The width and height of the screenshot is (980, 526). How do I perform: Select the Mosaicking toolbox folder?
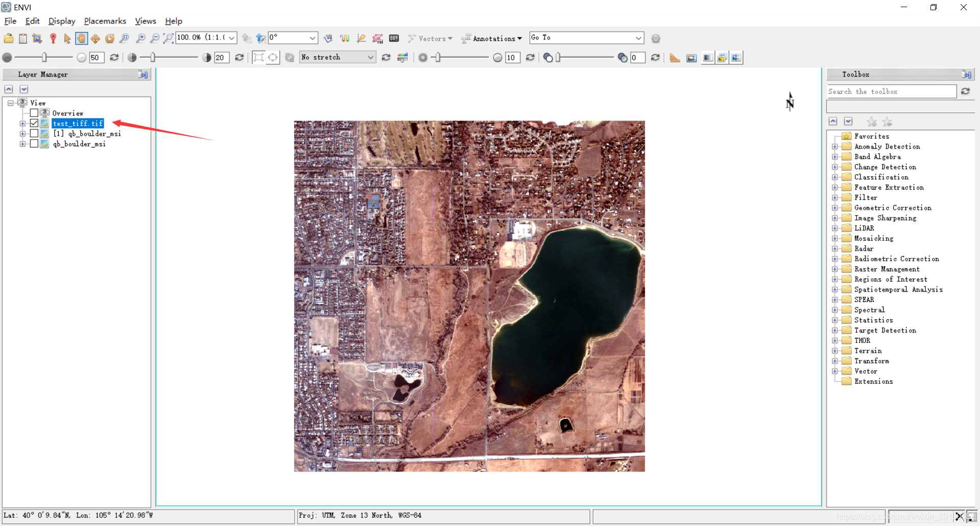pos(874,238)
